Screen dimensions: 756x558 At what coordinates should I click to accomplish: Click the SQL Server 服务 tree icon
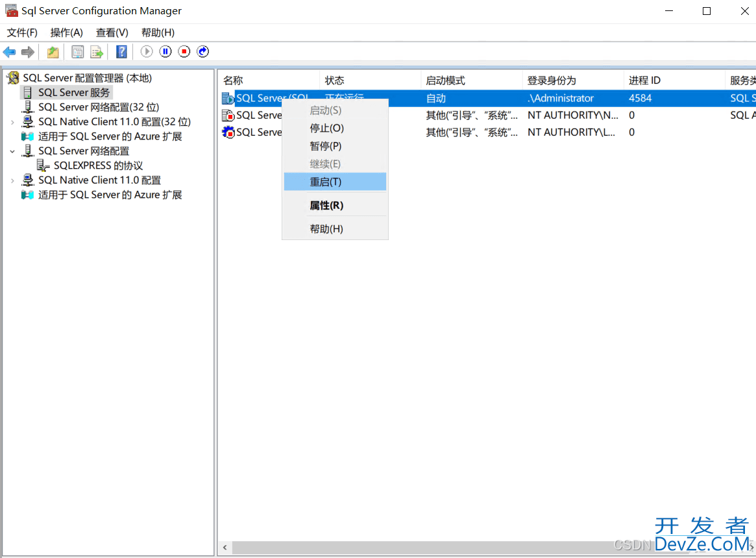(28, 93)
